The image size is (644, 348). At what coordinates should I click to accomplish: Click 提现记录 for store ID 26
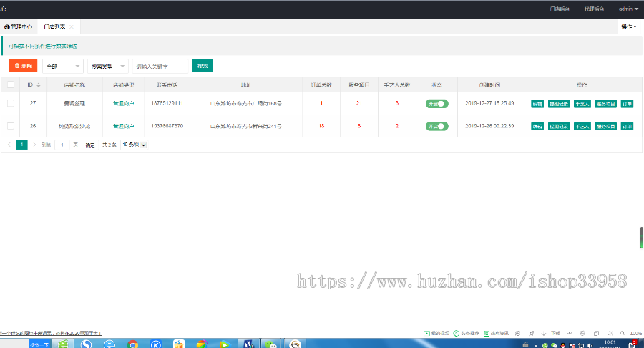point(559,126)
